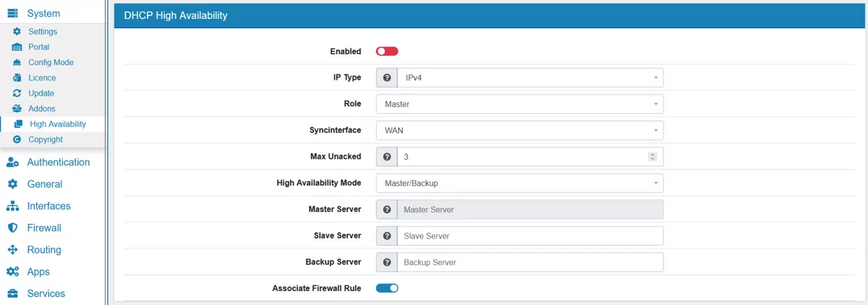Click the Max Unacked number stepper arrows
Viewport: 868px width, 305px height.
click(x=652, y=156)
